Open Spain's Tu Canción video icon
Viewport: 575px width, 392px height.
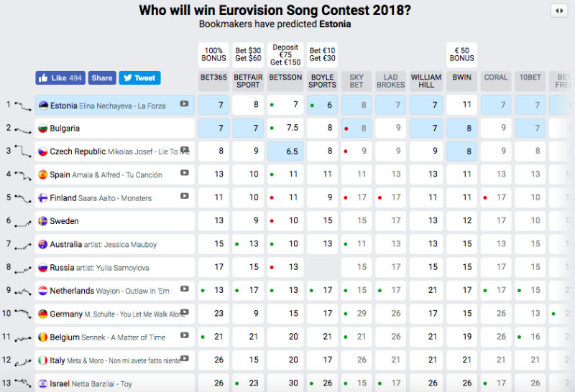point(185,172)
